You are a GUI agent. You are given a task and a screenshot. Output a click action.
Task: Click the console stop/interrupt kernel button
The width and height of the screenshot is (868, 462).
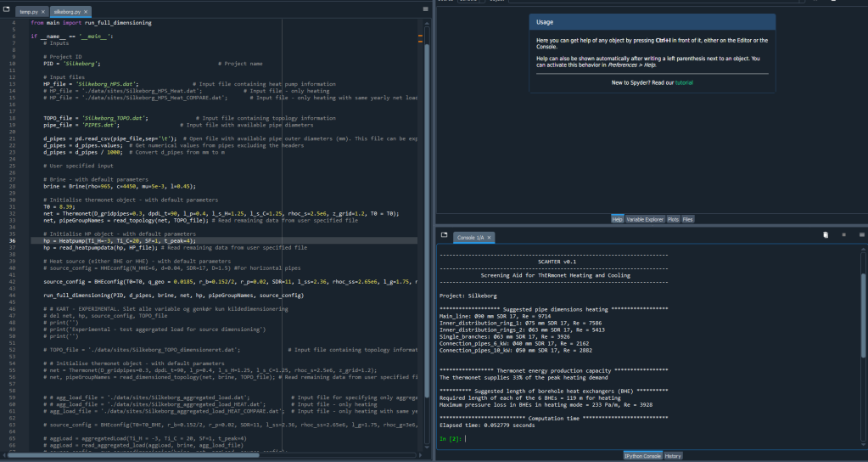[x=843, y=235]
